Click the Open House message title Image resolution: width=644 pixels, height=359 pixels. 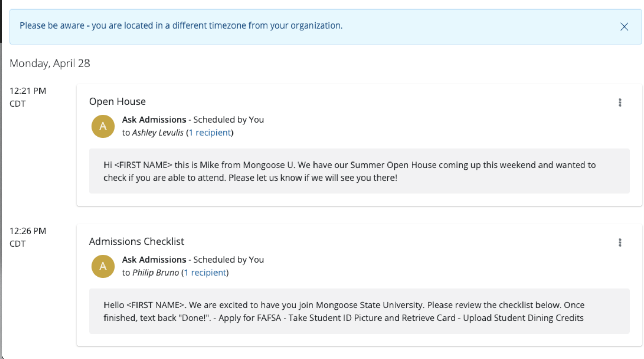[x=117, y=102]
